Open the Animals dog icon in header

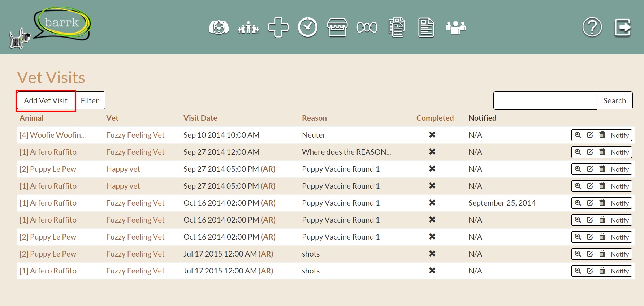(219, 27)
